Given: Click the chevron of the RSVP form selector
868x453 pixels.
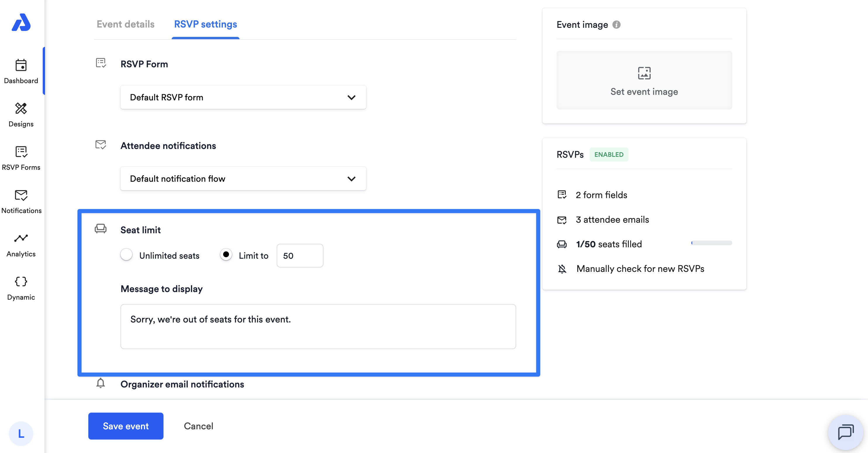Looking at the screenshot, I should click(351, 97).
